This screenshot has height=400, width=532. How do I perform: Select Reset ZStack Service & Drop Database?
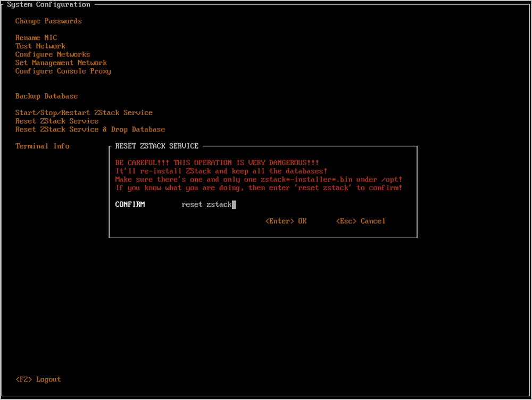pyautogui.click(x=90, y=129)
